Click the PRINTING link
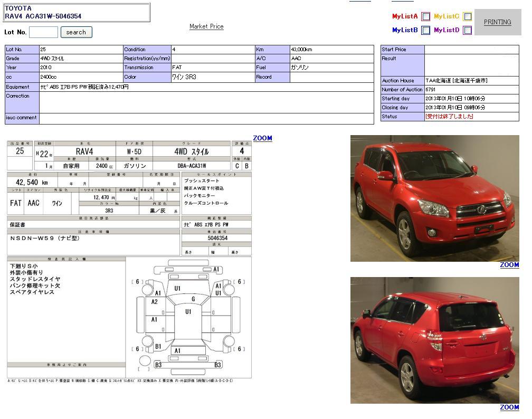532x419 pixels. pyautogui.click(x=497, y=22)
